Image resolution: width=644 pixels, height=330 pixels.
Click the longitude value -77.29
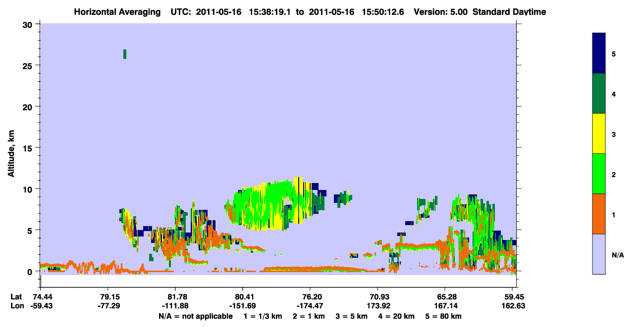pyautogui.click(x=108, y=306)
